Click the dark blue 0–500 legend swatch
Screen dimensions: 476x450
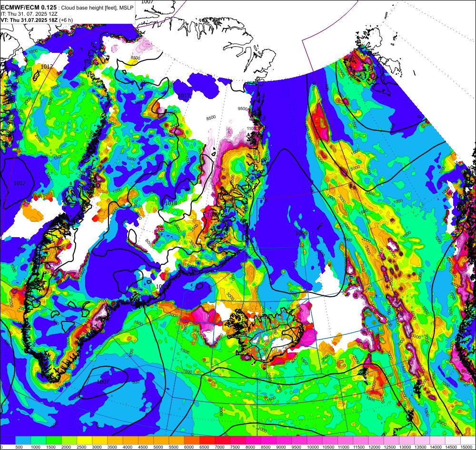coord(8,440)
